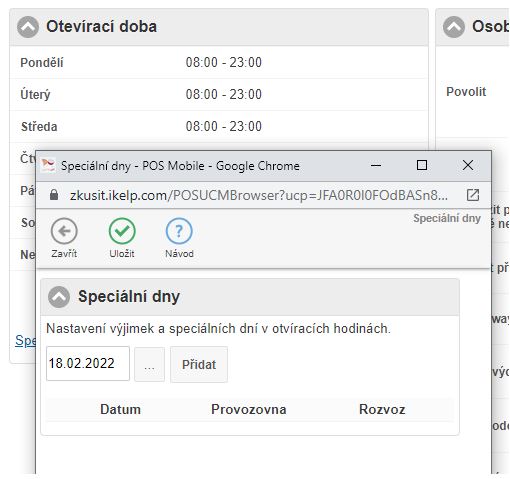Viewport: 510px width, 479px height.
Task: Select the Středa opening hours row
Action: coord(219,126)
